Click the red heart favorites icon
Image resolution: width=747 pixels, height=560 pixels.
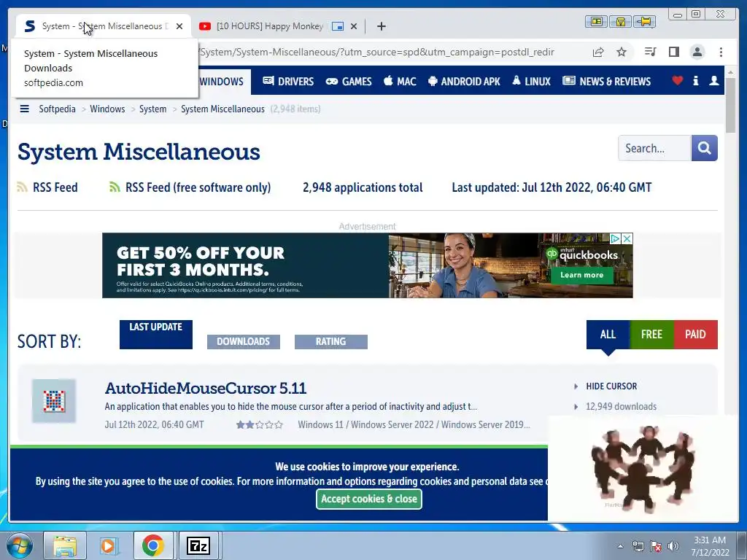pos(677,80)
